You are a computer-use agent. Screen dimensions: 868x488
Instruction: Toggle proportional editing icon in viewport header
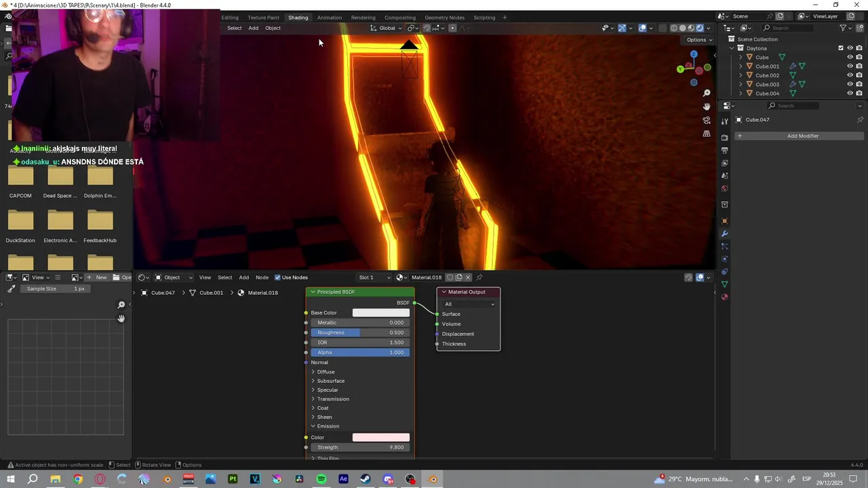point(452,28)
